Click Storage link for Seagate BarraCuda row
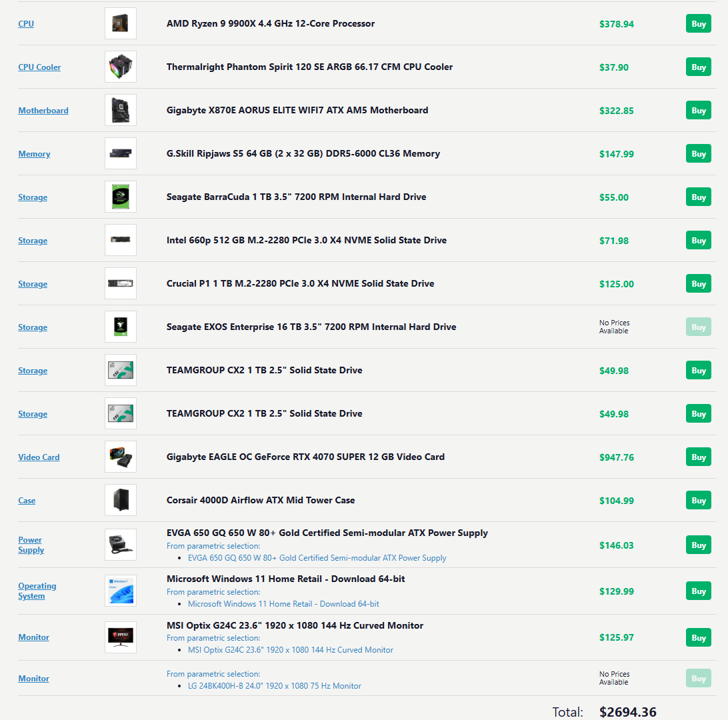The width and height of the screenshot is (728, 720). point(33,197)
